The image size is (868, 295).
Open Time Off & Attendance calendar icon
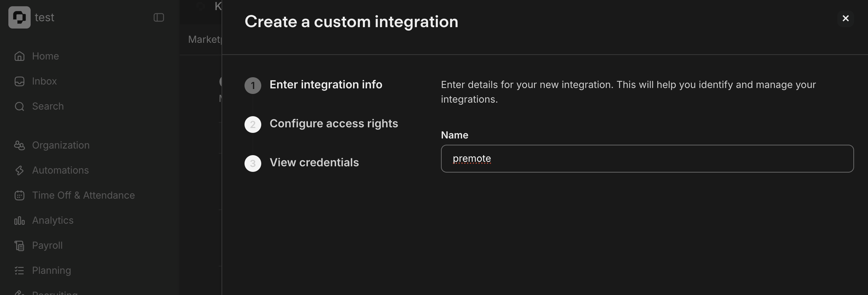[20, 195]
